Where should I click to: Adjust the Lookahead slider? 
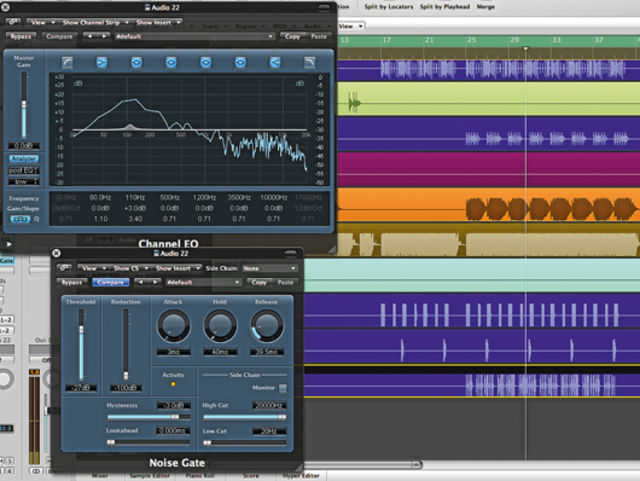click(x=149, y=442)
